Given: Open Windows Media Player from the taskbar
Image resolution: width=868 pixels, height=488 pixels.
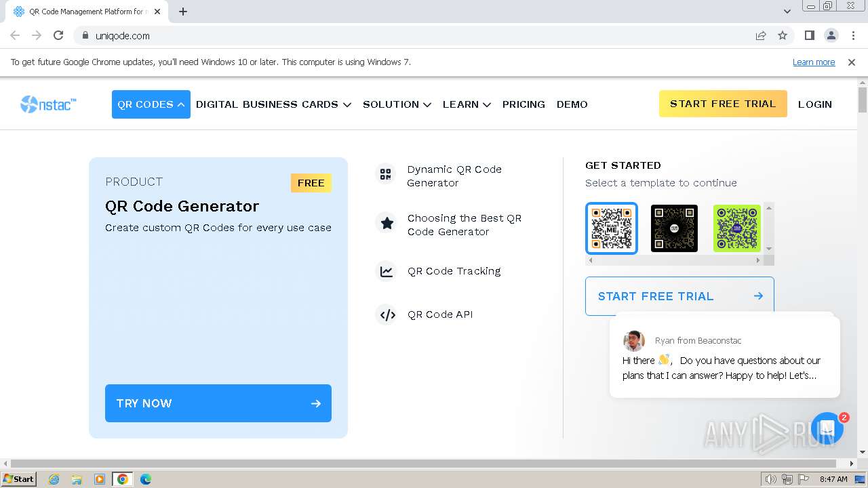Looking at the screenshot, I should point(100,479).
